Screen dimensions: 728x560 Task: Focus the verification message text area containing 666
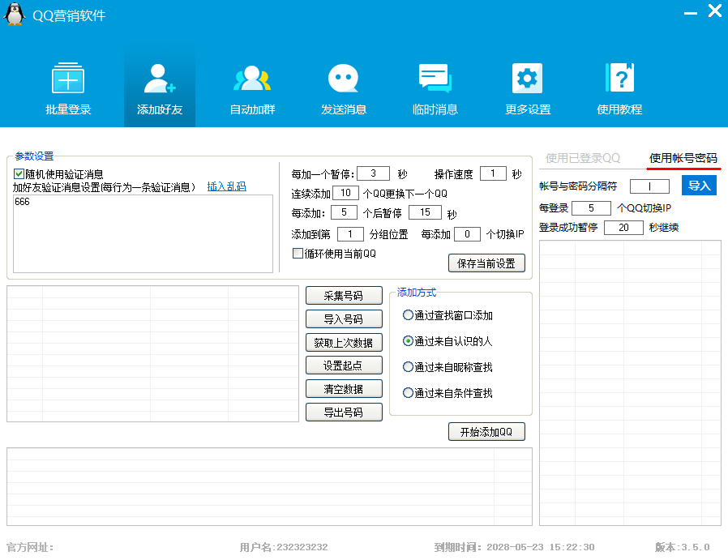tap(143, 233)
